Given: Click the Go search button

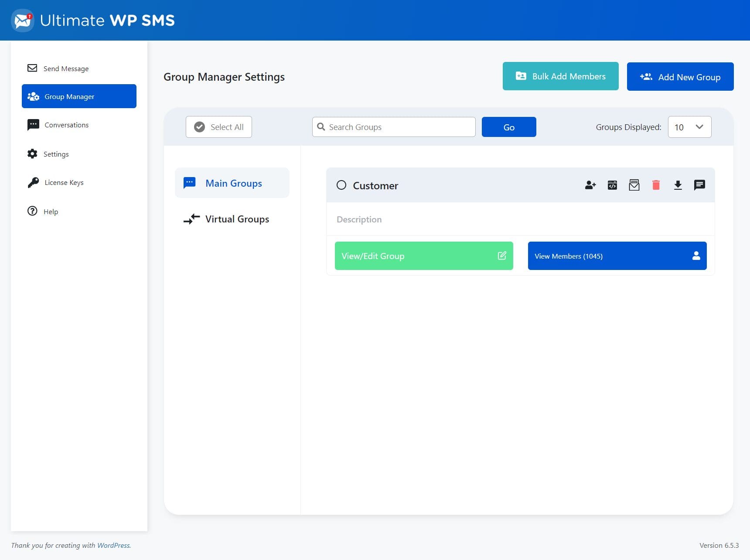Looking at the screenshot, I should click(509, 127).
